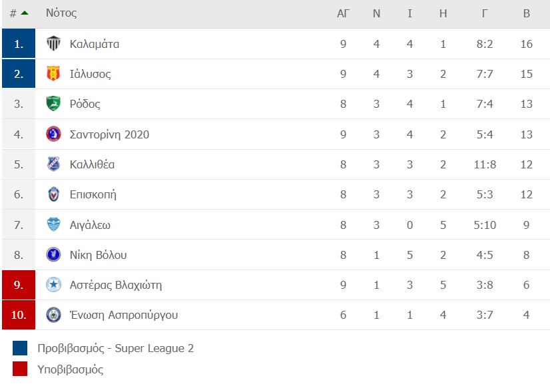550x392 pixels.
Task: Click the Αιγάλεω light-blue crest icon
Action: pyautogui.click(x=53, y=224)
